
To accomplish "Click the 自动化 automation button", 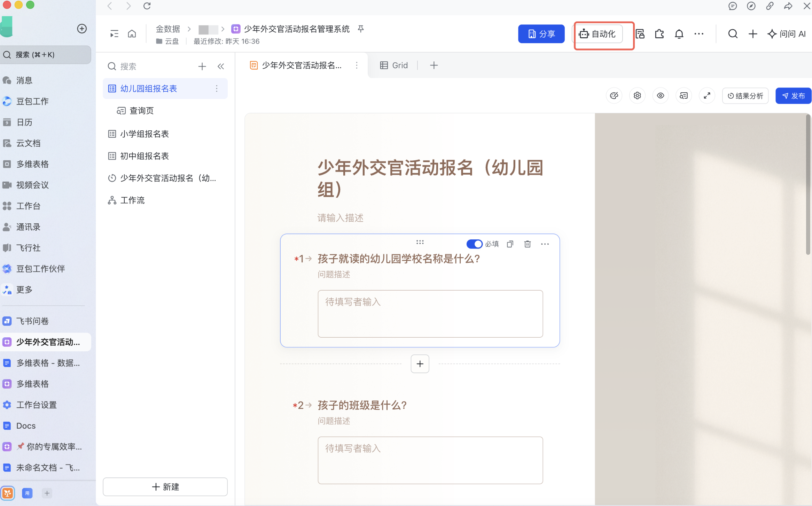I will (598, 34).
